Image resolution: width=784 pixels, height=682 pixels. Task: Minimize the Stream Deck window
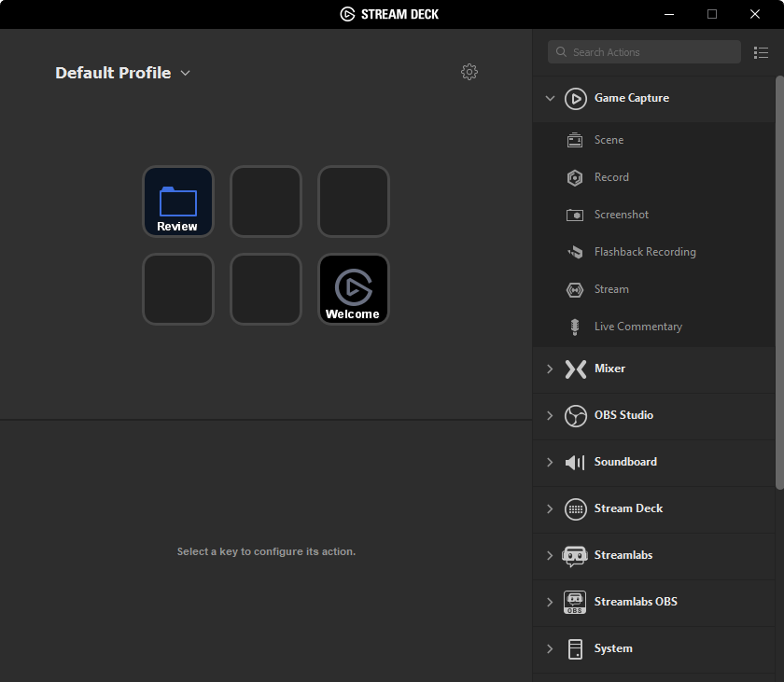[669, 14]
